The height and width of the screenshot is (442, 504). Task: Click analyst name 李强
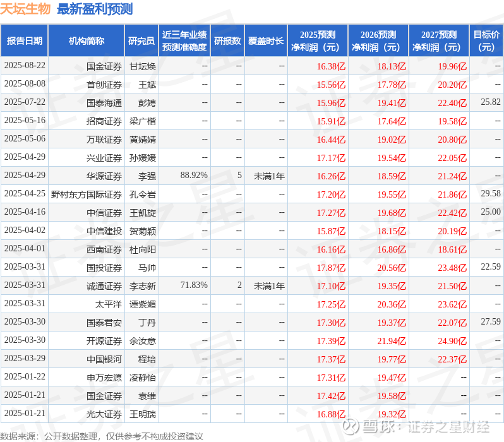(x=147, y=176)
